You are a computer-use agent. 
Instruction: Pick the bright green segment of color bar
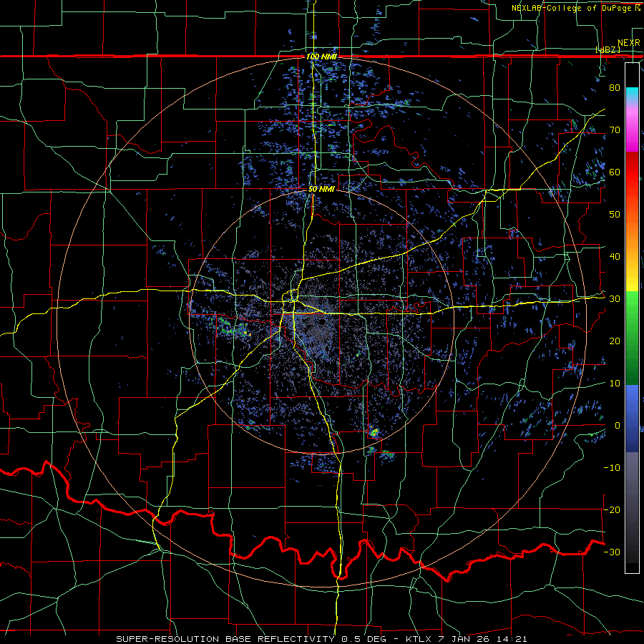[x=632, y=303]
